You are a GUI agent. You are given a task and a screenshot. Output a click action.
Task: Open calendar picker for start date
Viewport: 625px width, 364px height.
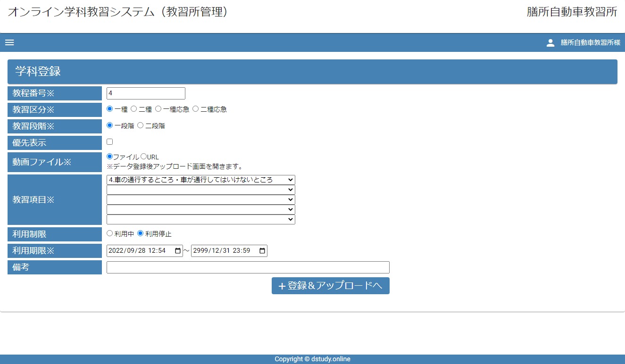178,251
